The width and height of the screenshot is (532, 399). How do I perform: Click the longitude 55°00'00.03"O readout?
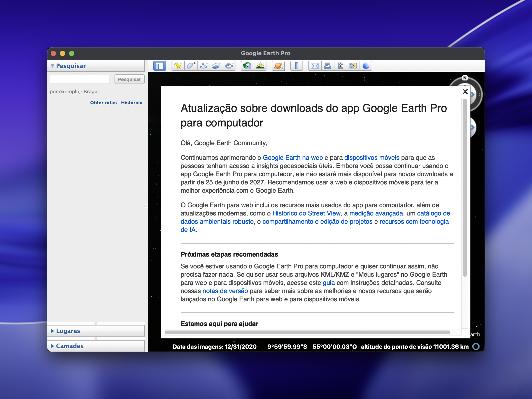(334, 346)
